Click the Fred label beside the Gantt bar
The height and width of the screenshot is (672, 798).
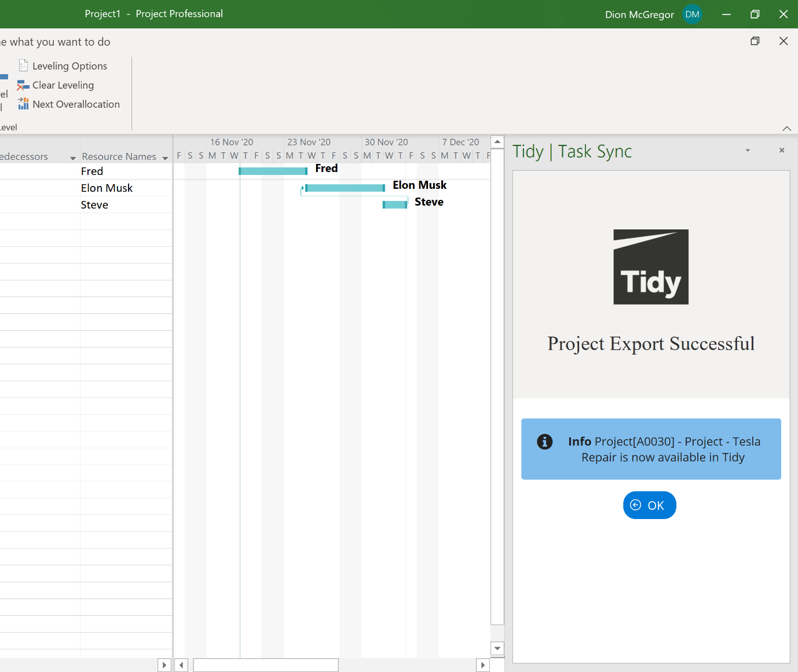pyautogui.click(x=326, y=169)
